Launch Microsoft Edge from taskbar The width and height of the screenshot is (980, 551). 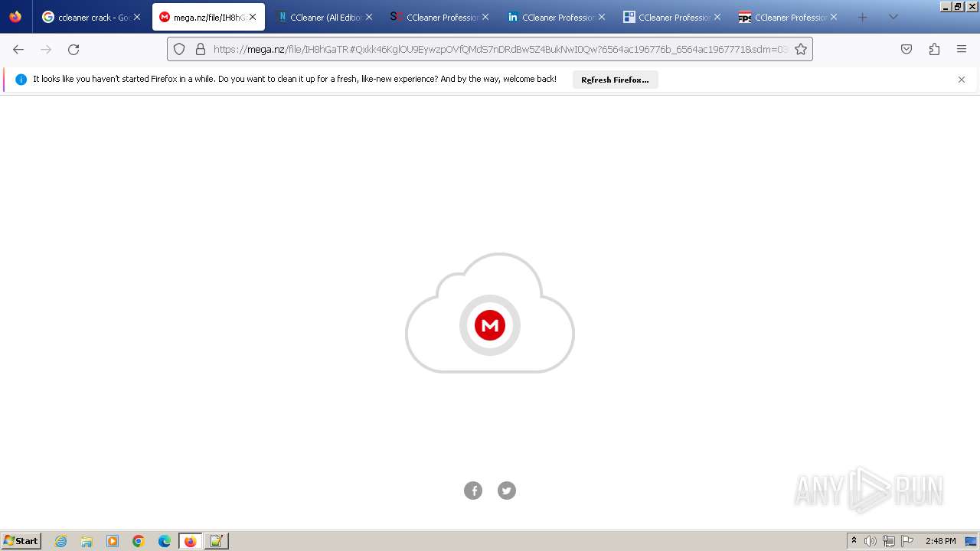coord(165,541)
